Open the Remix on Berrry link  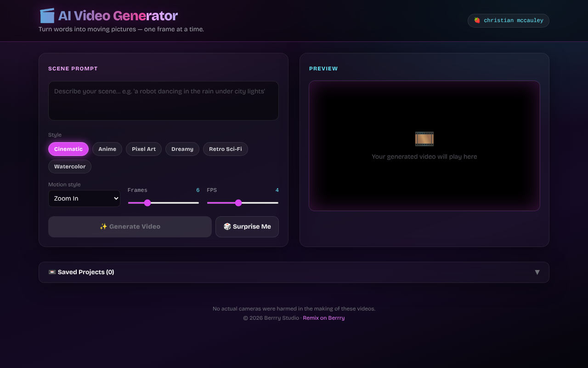click(x=324, y=318)
